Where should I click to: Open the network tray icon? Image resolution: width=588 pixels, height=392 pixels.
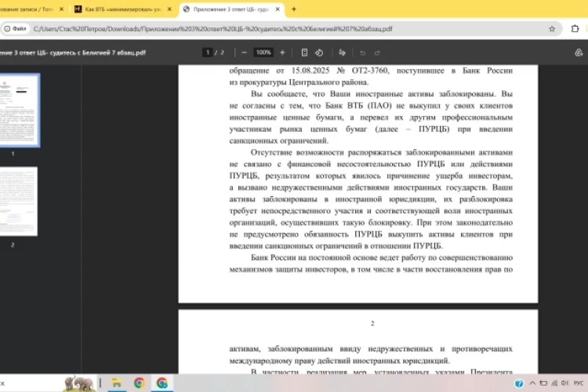click(554, 383)
